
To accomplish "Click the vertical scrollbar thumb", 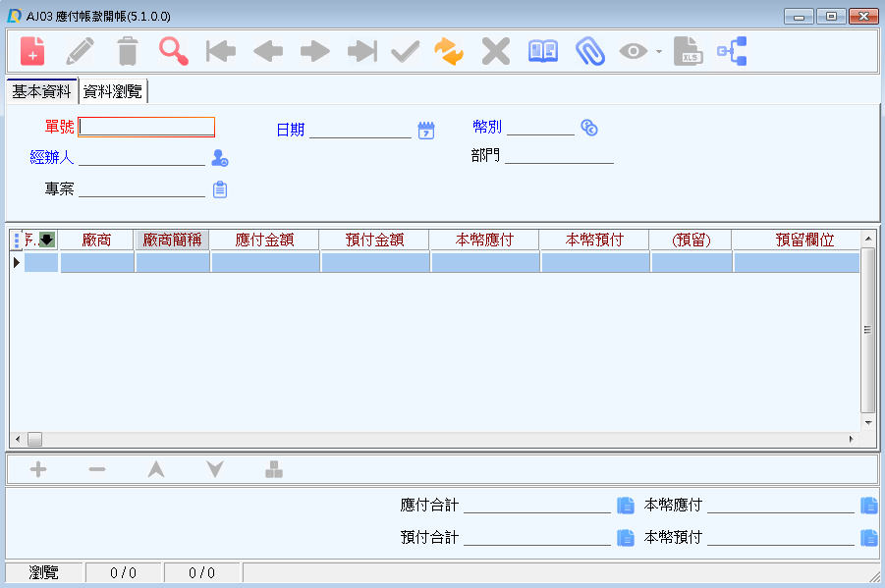I will [x=868, y=330].
